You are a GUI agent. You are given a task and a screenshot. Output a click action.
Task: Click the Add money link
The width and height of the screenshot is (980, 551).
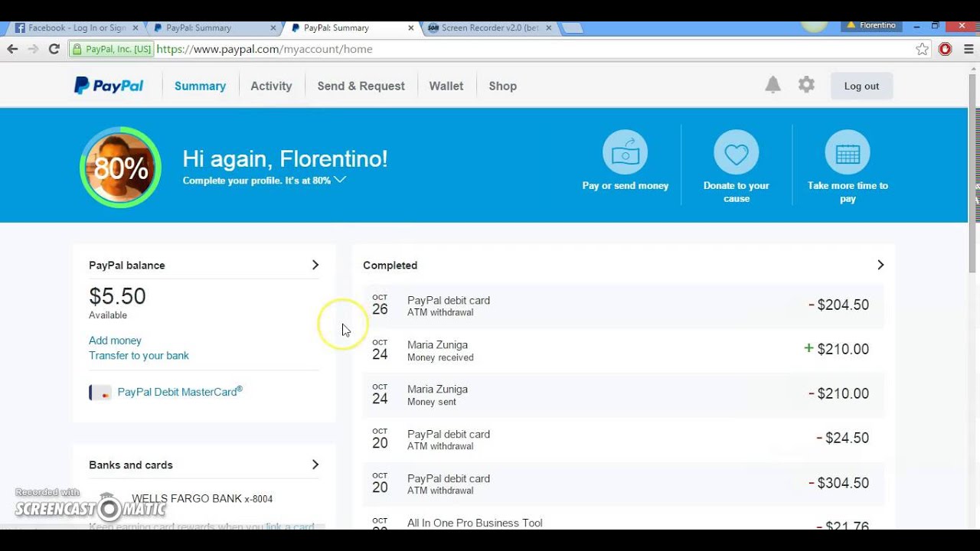[115, 341]
